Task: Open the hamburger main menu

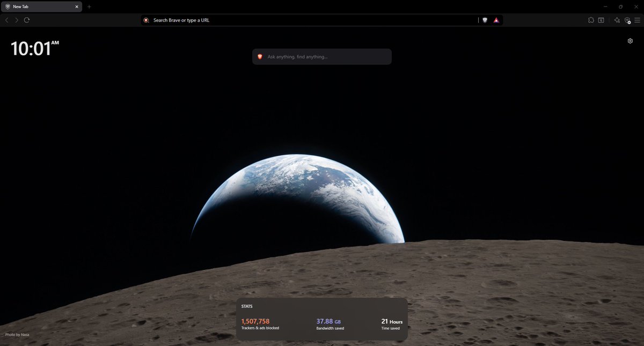Action: tap(637, 20)
